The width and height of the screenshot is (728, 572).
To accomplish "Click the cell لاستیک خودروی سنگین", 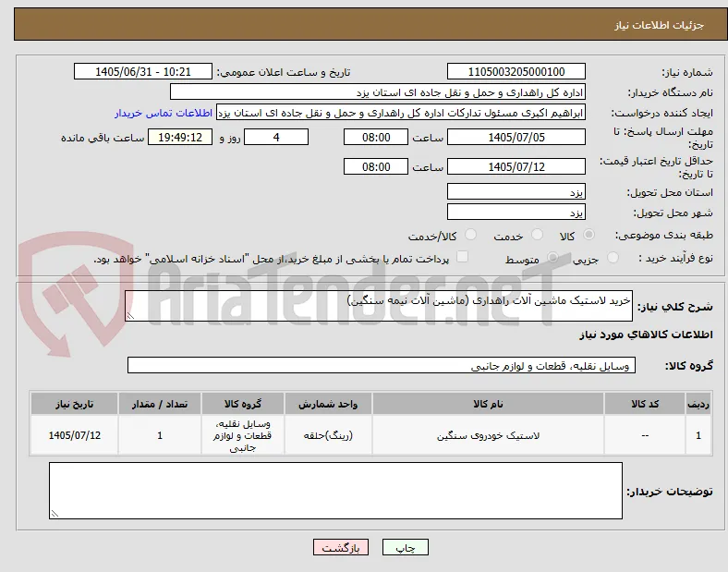I will pyautogui.click(x=488, y=435).
